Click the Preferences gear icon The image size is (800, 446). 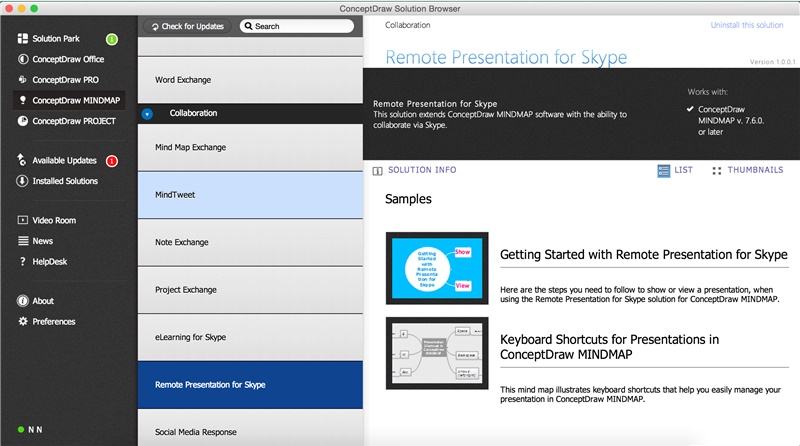coord(23,321)
